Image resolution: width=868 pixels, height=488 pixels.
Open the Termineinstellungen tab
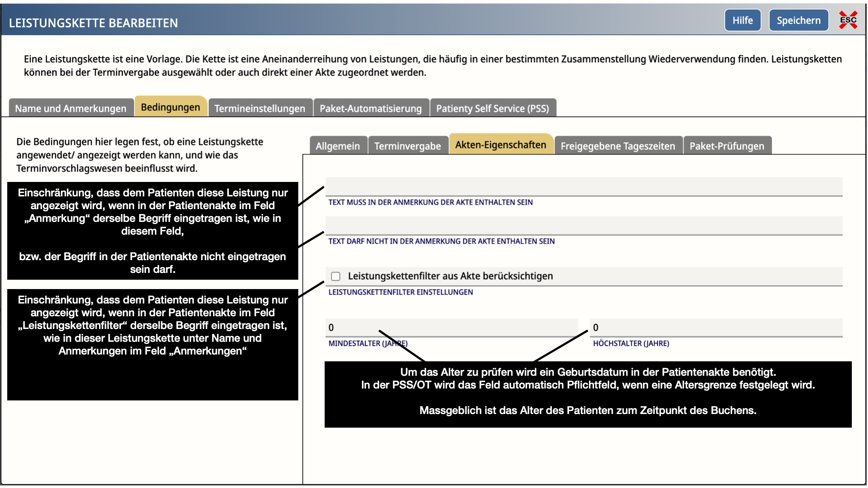click(x=260, y=108)
